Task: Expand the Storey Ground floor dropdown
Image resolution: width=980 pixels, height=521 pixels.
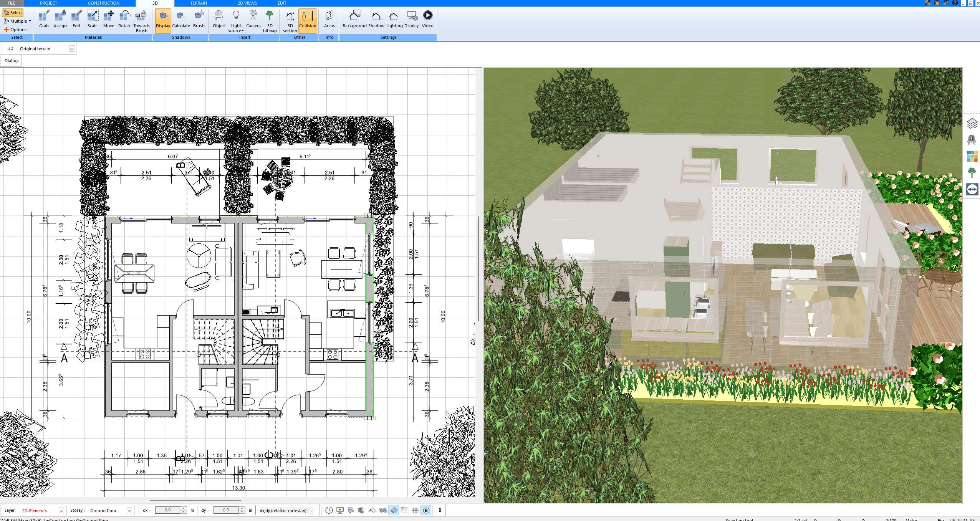Action: pyautogui.click(x=129, y=511)
